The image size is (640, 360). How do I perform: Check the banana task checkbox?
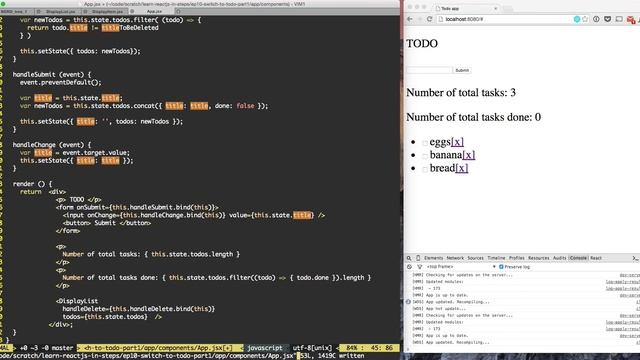pos(425,156)
